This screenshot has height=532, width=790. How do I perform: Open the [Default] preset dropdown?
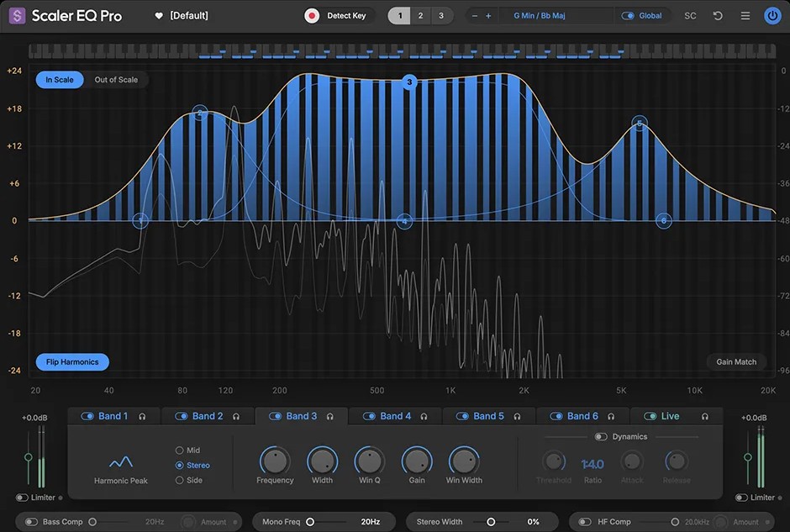pyautogui.click(x=189, y=16)
